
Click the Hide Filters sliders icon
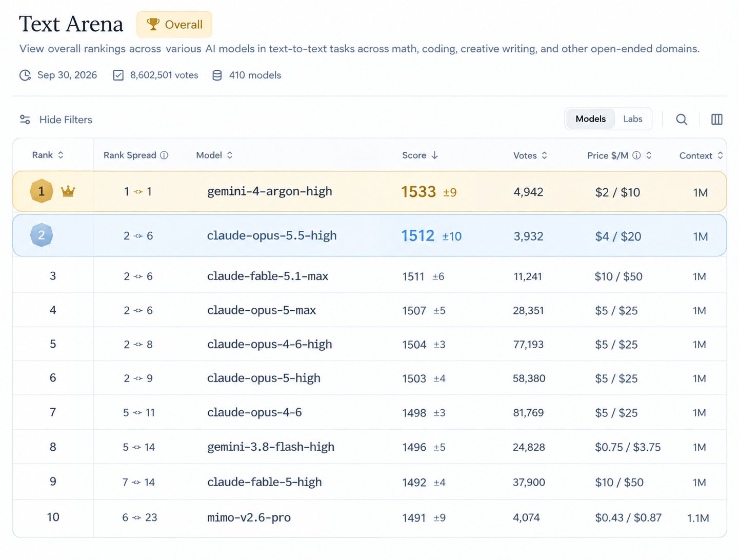point(25,119)
